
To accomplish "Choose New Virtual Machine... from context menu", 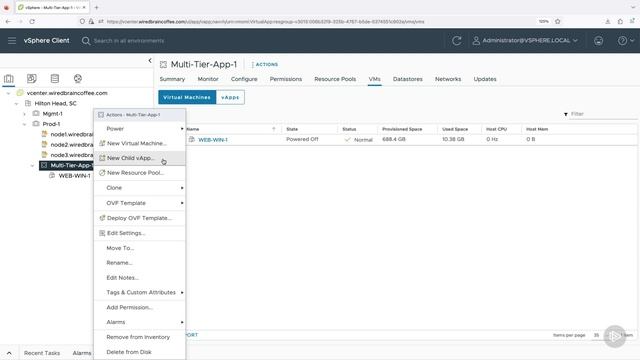I will [x=140, y=143].
